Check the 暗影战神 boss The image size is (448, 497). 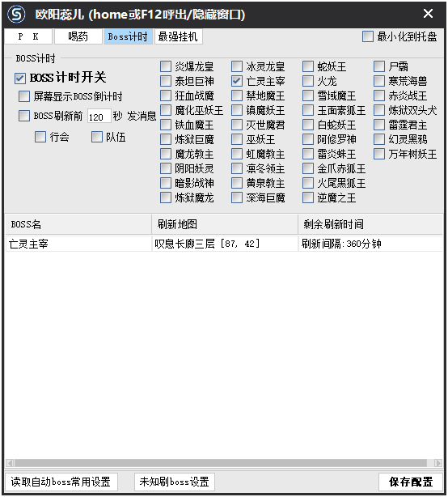[166, 183]
